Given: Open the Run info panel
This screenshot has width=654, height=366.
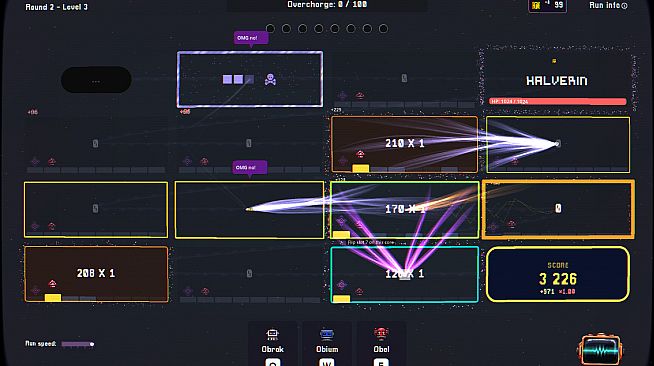Looking at the screenshot, I should 608,5.
